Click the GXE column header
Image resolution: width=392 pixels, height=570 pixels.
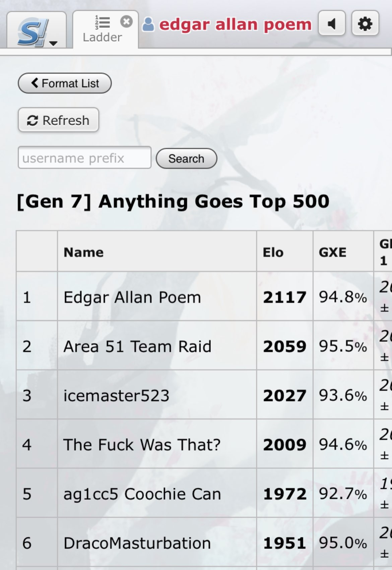pos(332,252)
